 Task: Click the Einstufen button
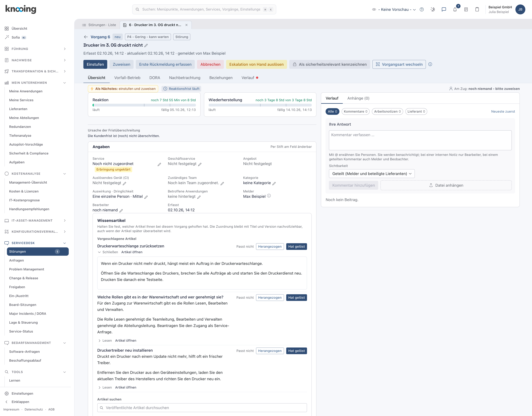95,64
